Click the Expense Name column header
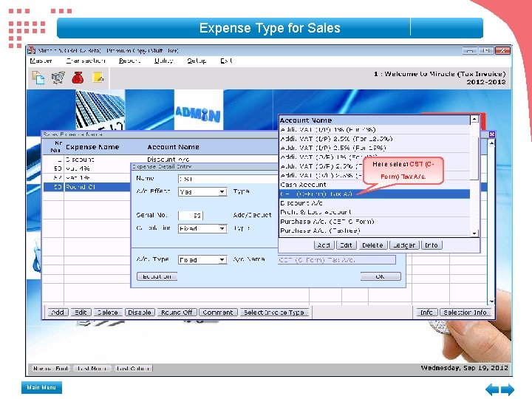 coord(92,147)
